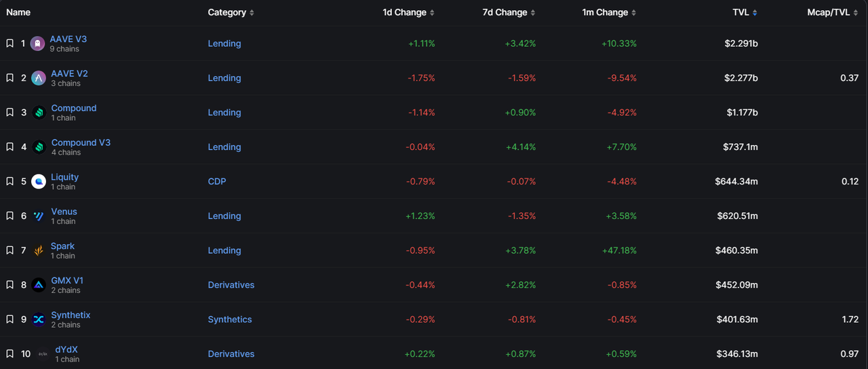
Task: Click Synthetics category link
Action: [x=230, y=319]
